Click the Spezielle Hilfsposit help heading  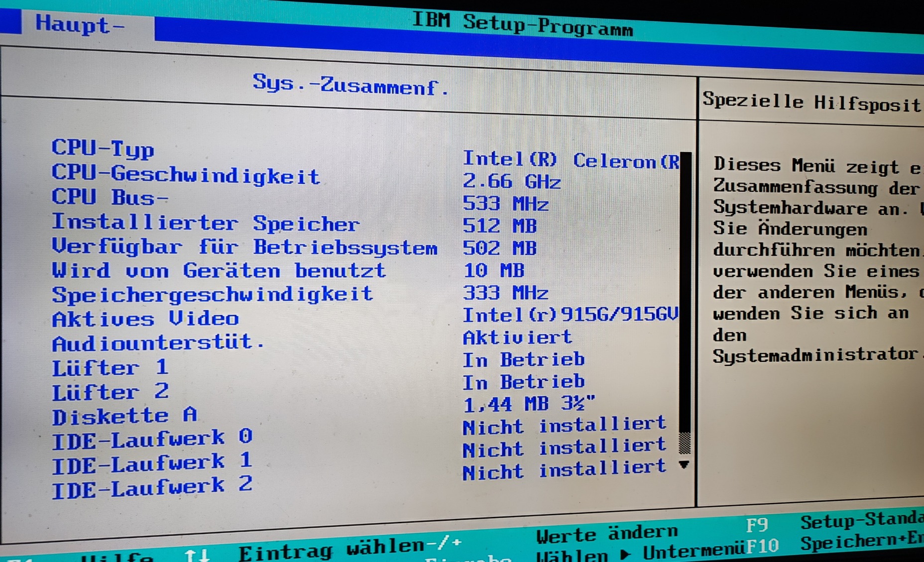click(x=811, y=103)
